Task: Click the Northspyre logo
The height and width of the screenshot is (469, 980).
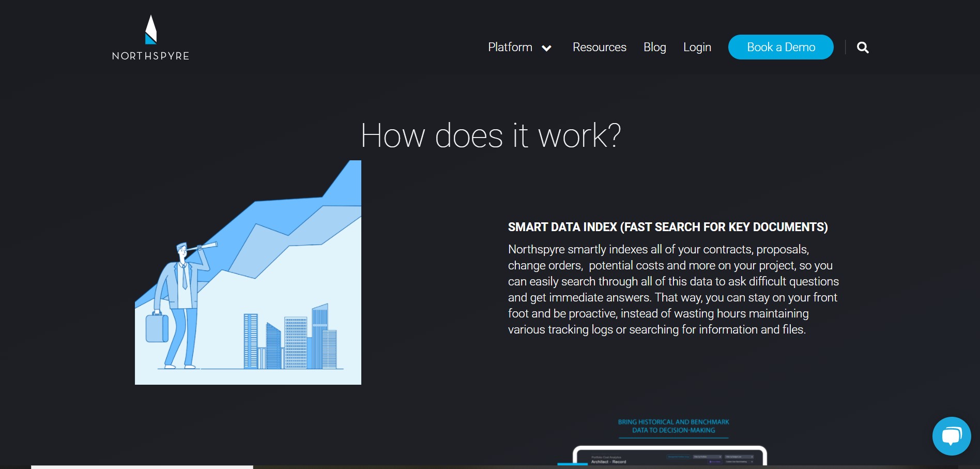Action: click(150, 38)
